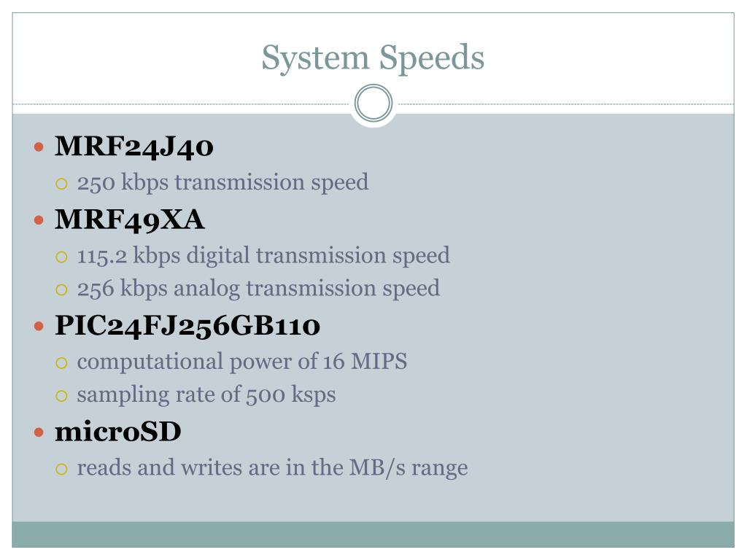Image resolution: width=747 pixels, height=560 pixels.
Task: Click the decorative circle under the title
Action: (x=373, y=103)
